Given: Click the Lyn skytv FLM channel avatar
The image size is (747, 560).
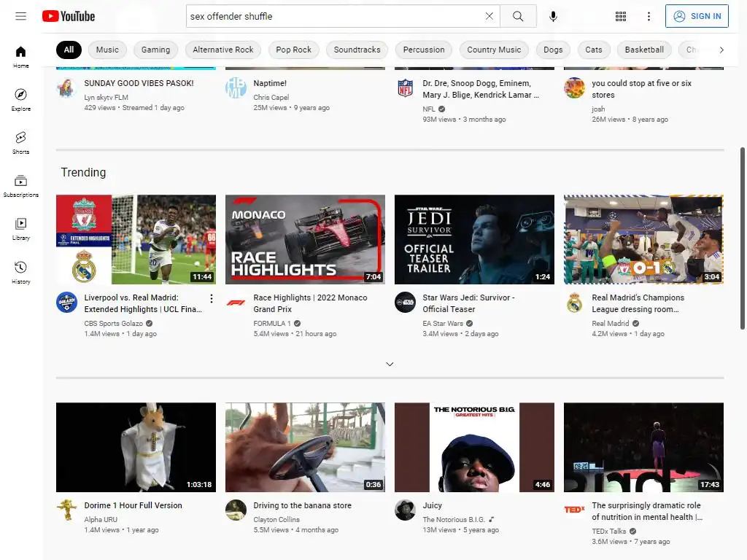Looking at the screenshot, I should [66, 87].
